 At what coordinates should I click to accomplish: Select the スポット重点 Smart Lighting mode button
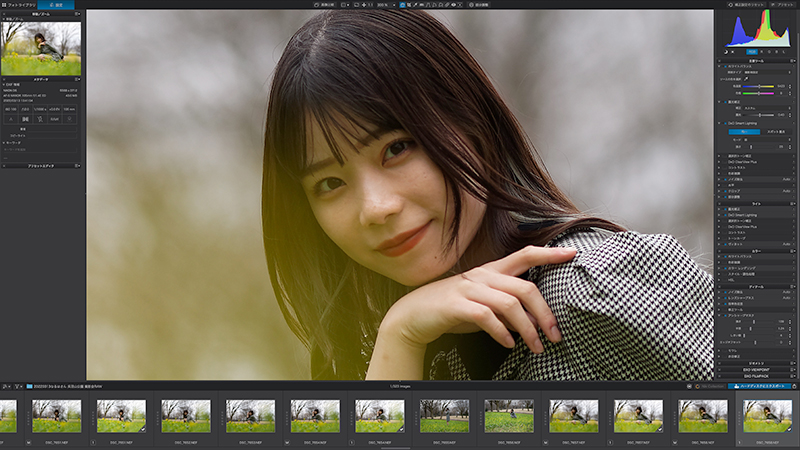point(777,132)
